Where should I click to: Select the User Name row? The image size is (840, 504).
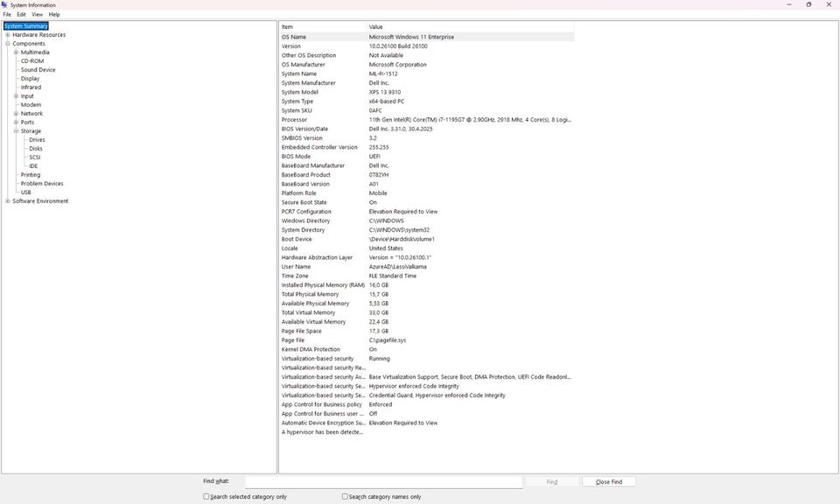coord(426,267)
